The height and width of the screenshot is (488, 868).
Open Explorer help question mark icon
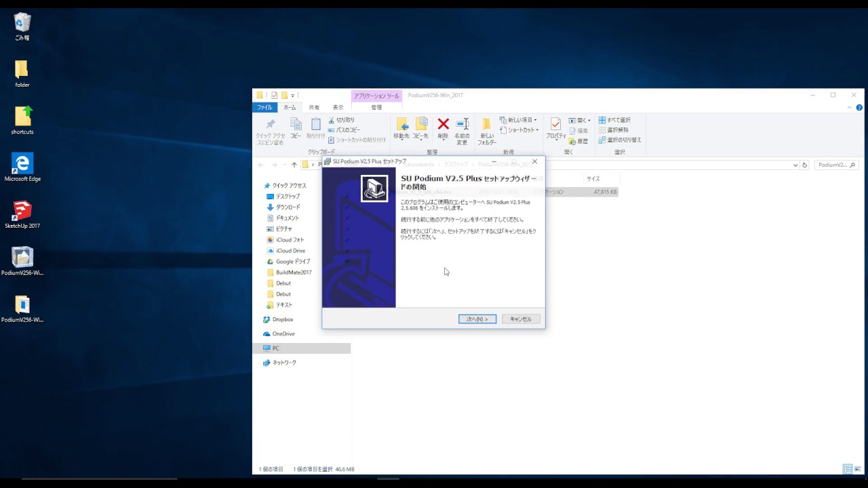(859, 108)
